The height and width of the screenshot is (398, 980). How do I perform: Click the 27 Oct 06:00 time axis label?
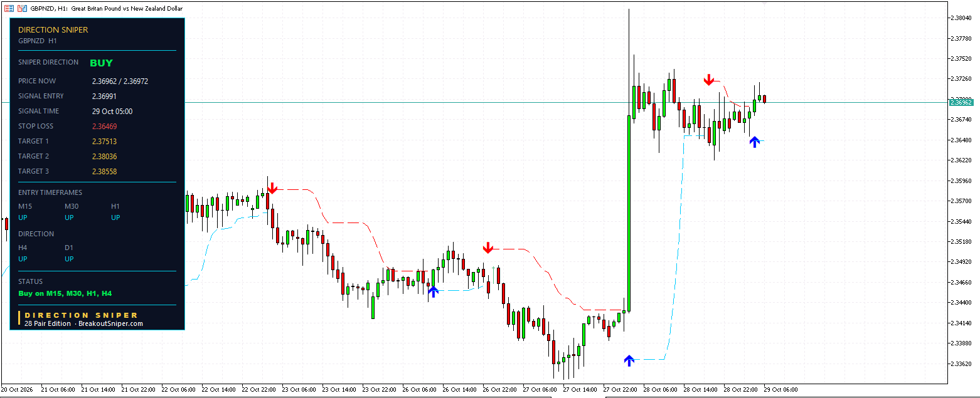pyautogui.click(x=540, y=389)
